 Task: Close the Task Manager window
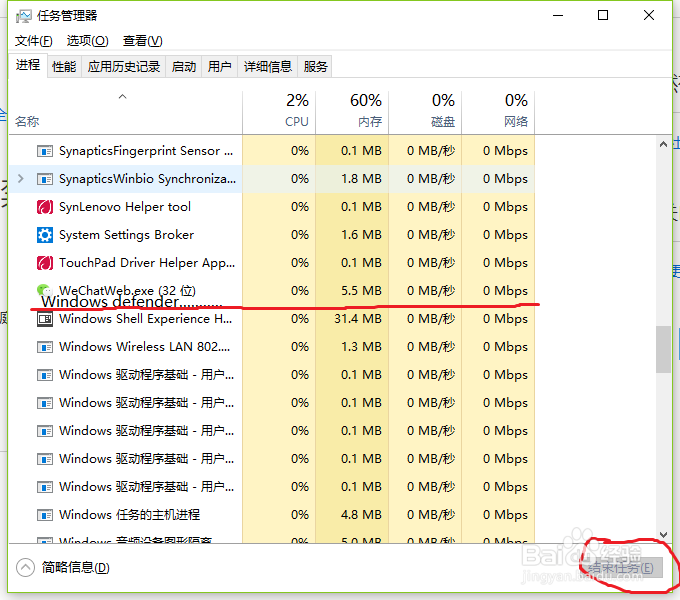click(649, 16)
